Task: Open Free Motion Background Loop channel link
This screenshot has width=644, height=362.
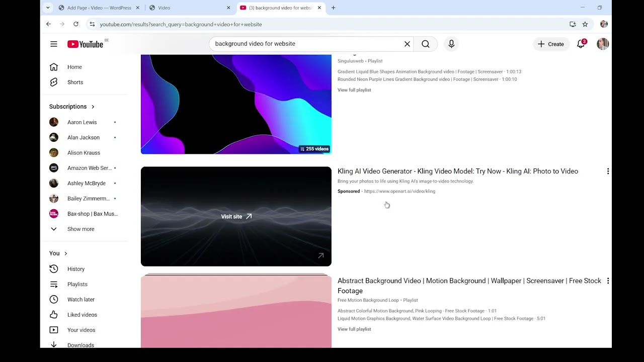Action: [x=368, y=300]
